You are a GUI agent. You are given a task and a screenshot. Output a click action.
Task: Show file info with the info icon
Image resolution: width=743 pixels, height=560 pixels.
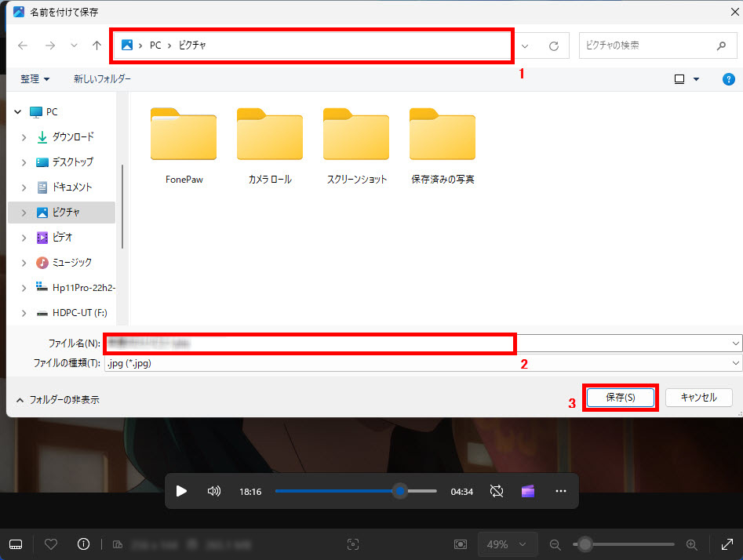tap(83, 544)
